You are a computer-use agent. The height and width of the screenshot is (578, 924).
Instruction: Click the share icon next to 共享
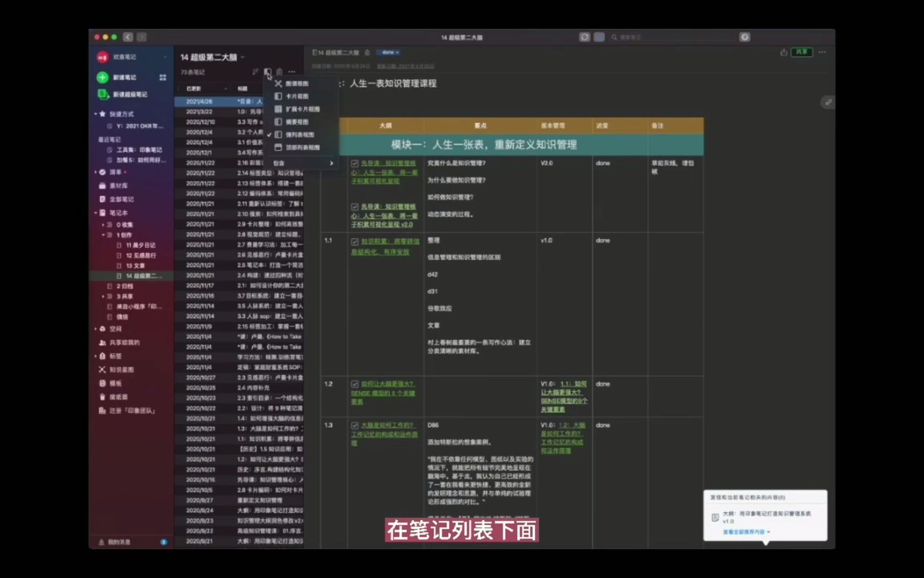tap(783, 52)
